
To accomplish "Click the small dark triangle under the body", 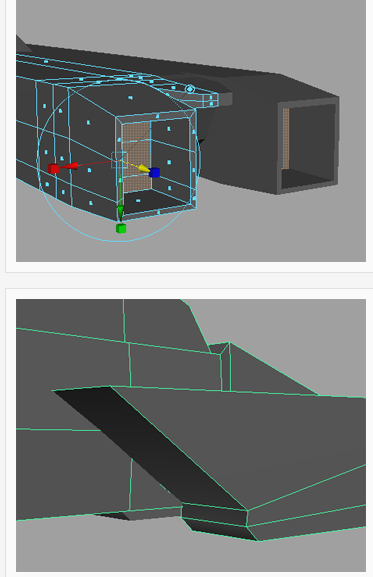I will click(112, 516).
